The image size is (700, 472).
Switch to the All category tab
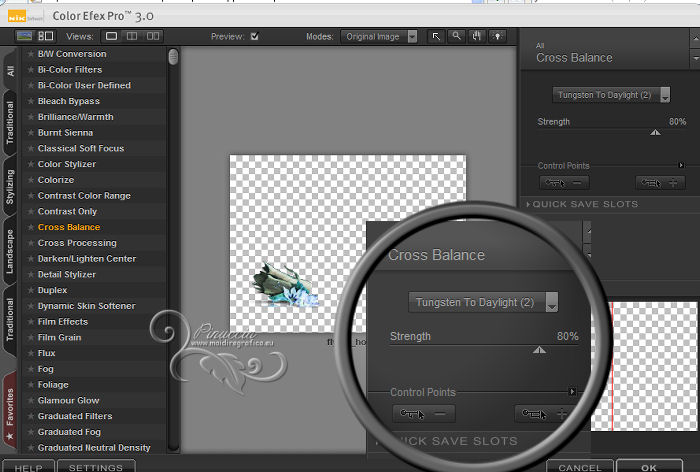coord(10,71)
